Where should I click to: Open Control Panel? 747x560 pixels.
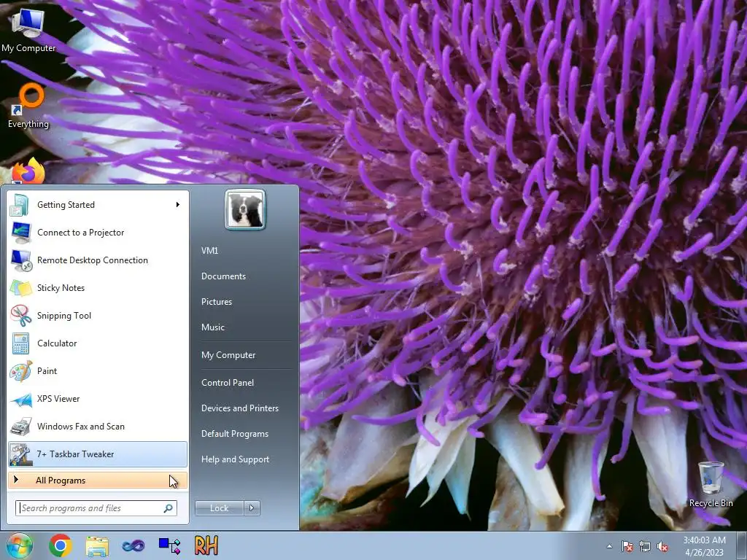coord(228,383)
